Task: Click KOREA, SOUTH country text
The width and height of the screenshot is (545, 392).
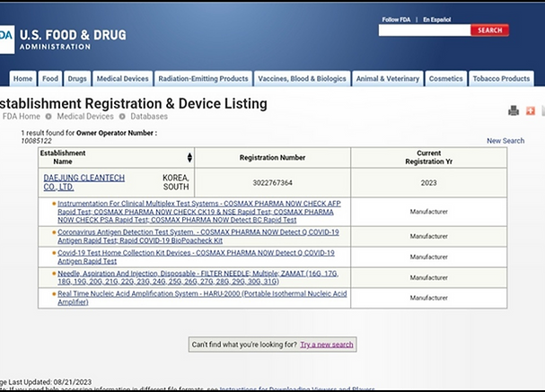Action: coord(176,182)
